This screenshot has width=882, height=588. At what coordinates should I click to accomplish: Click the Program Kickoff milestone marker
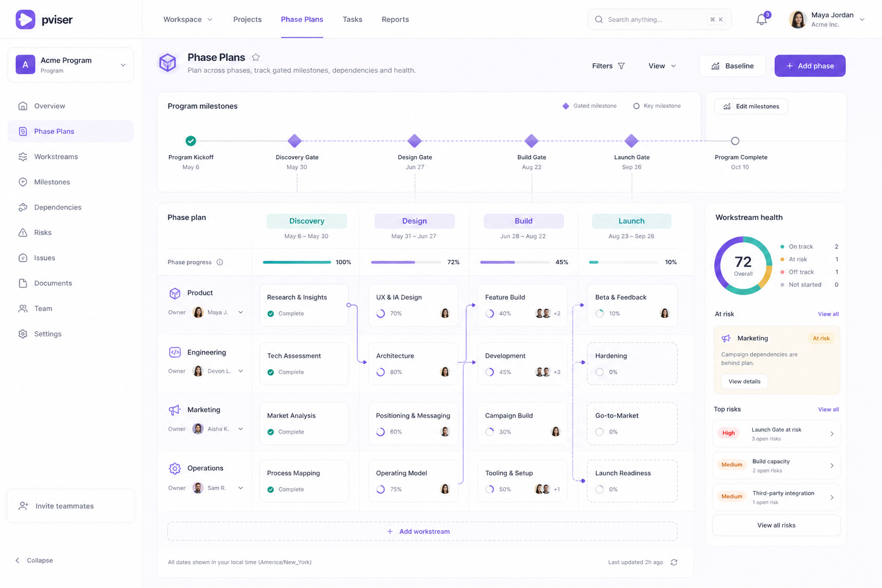(191, 141)
